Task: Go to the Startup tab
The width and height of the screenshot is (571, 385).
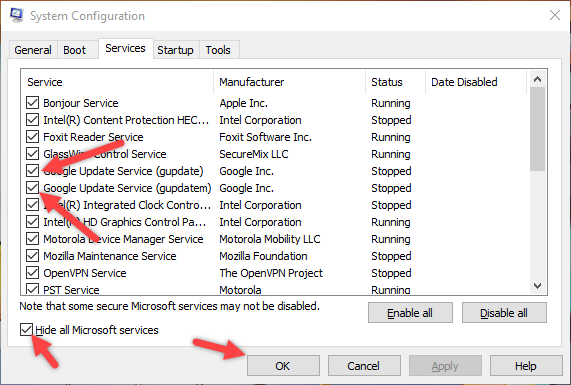Action: (175, 50)
